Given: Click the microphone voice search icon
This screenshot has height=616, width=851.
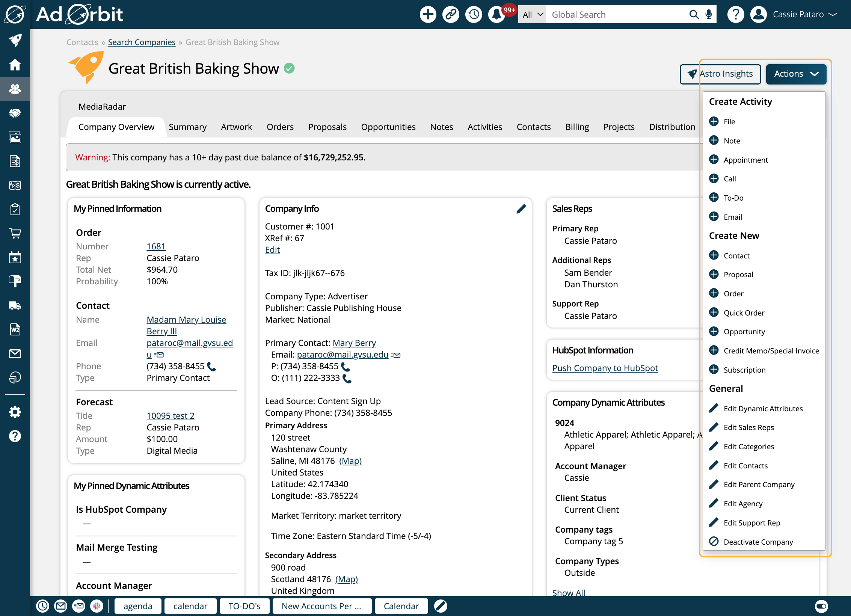Looking at the screenshot, I should 709,15.
